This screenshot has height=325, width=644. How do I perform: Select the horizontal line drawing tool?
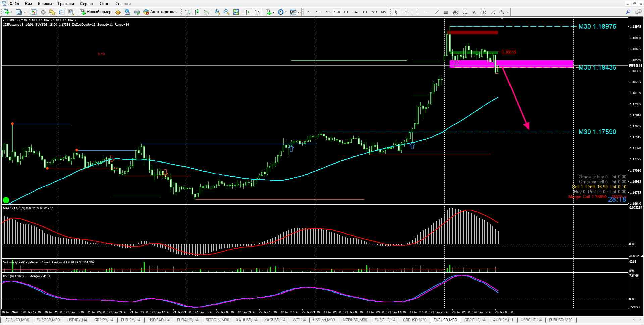pos(427,12)
